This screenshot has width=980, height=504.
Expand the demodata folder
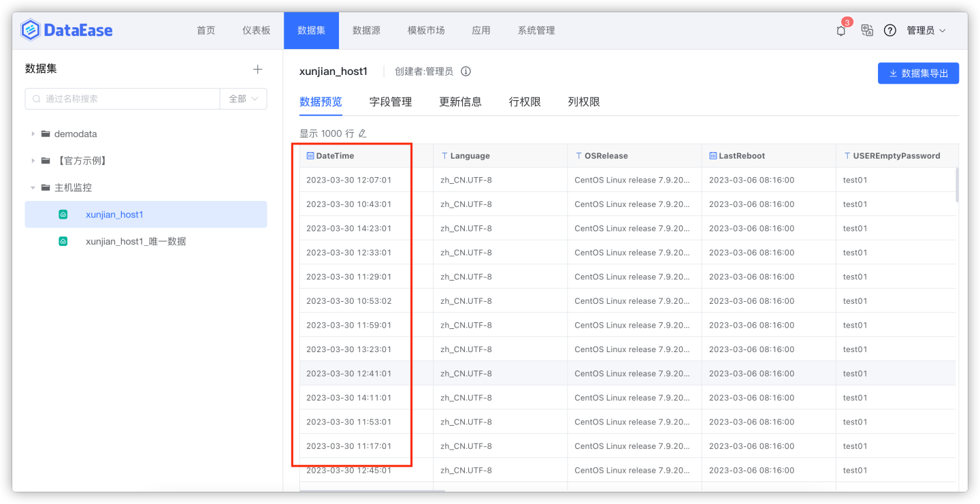coord(31,133)
